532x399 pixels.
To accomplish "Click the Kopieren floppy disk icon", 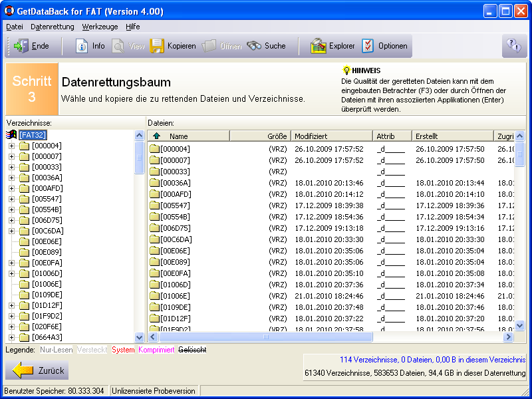I will tap(157, 46).
